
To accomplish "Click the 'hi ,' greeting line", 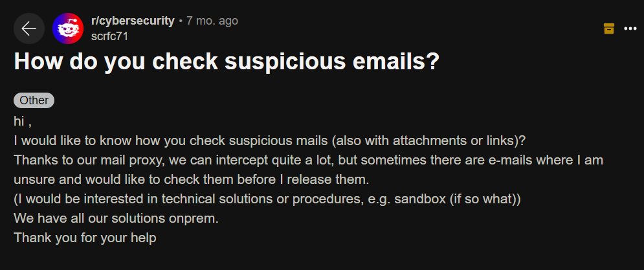I will [x=23, y=120].
